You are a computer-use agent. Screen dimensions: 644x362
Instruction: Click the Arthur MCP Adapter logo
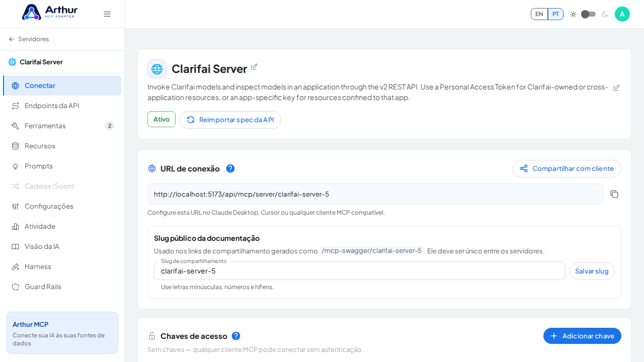[x=50, y=12]
